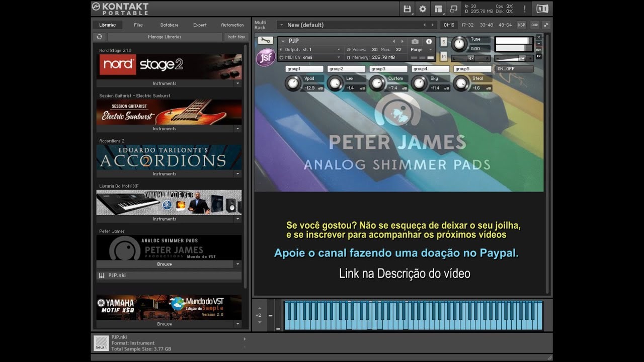The width and height of the screenshot is (644, 362).
Task: Solo the PJP instrument
Action: (444, 42)
